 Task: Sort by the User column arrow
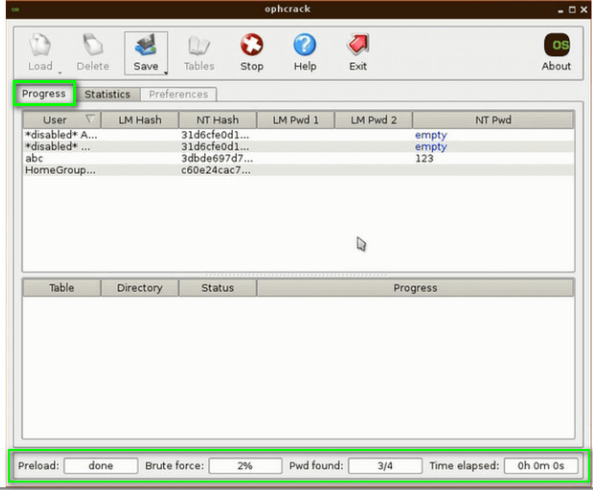click(x=90, y=119)
